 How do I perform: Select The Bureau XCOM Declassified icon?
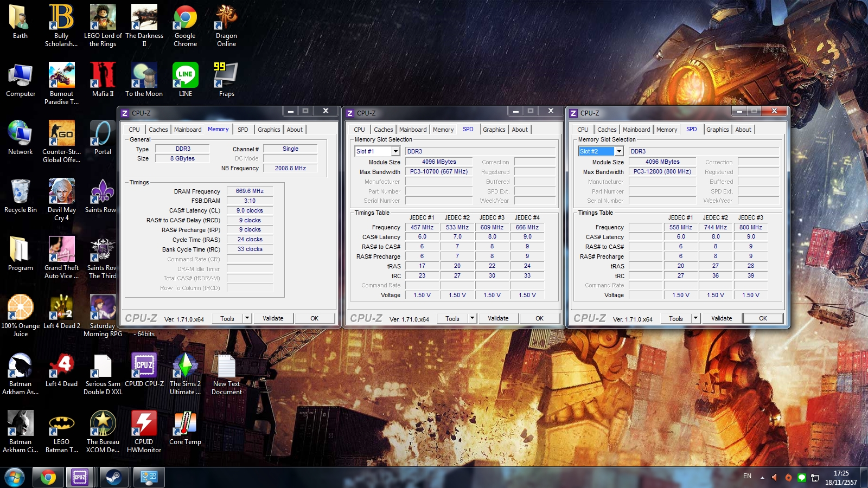point(103,432)
